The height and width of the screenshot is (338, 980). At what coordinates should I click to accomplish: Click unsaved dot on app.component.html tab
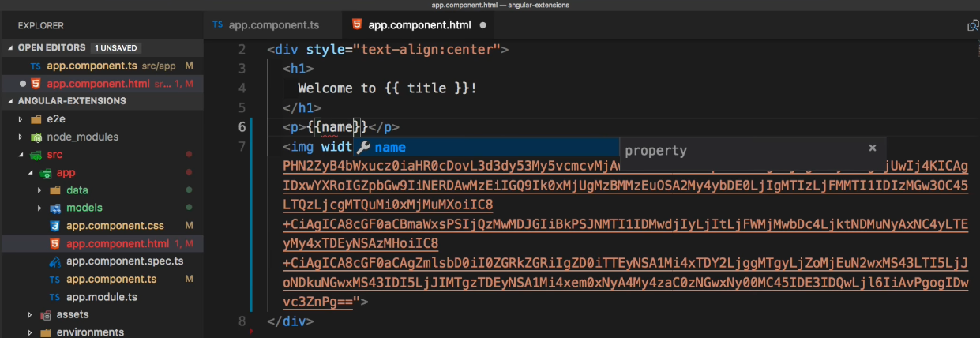[x=482, y=25]
